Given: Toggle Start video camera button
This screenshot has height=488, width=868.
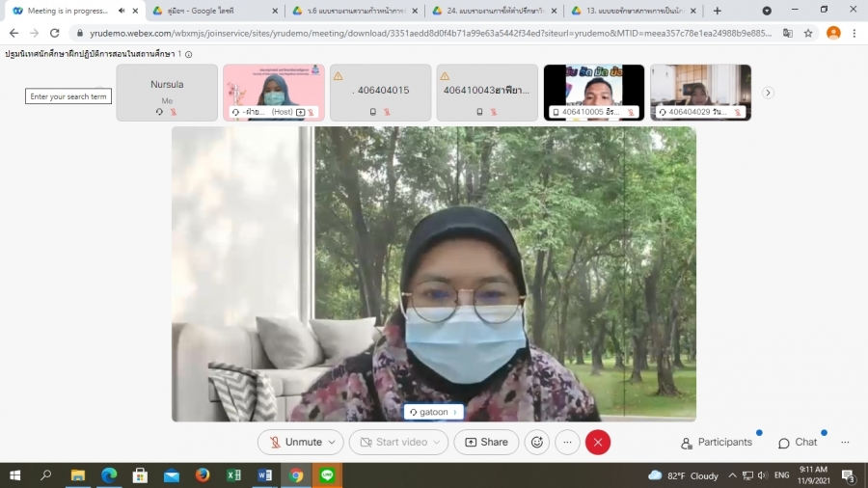Looking at the screenshot, I should pos(393,442).
